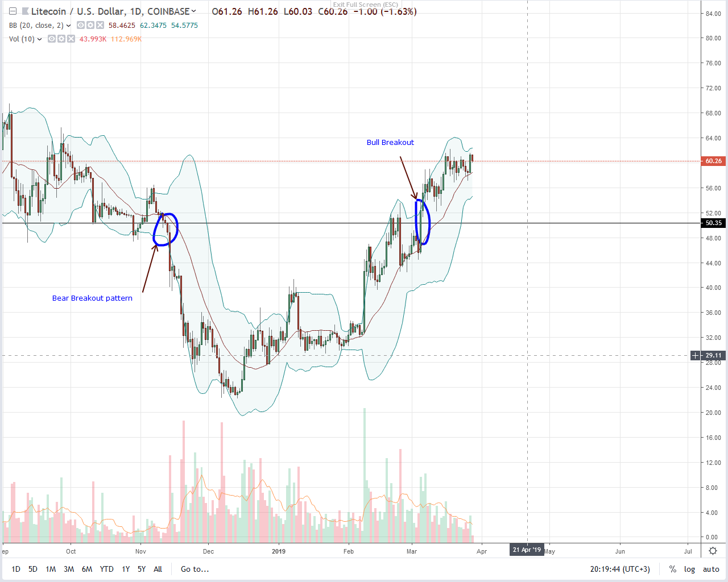Select the 1Y time range

click(x=126, y=569)
